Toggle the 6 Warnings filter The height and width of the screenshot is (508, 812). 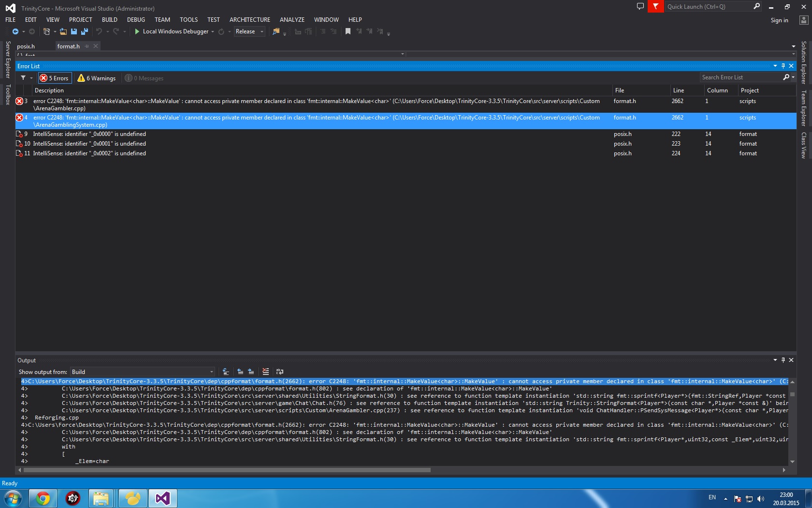(97, 78)
